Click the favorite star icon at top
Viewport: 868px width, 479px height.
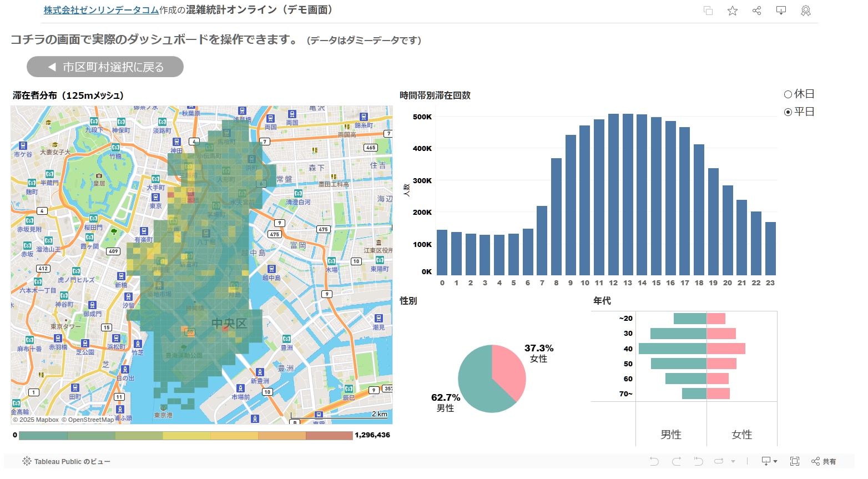[x=733, y=11]
